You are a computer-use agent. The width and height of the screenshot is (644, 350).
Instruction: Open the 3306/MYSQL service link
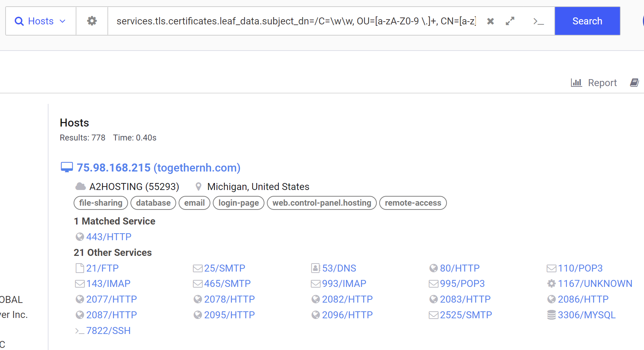(586, 315)
